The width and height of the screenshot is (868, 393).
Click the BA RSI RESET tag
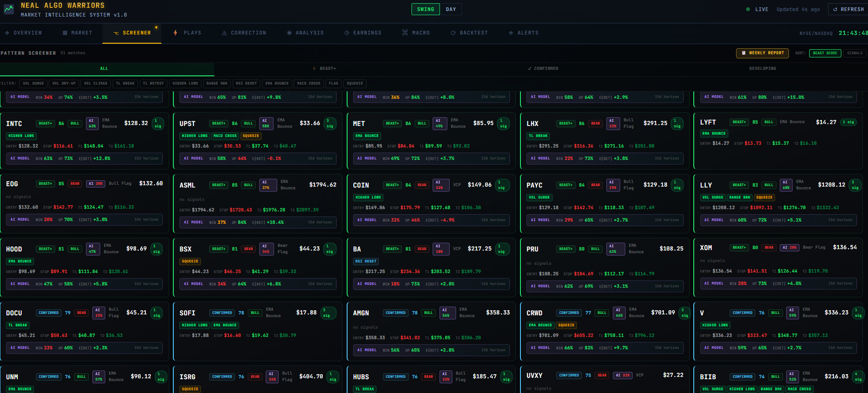[365, 262]
